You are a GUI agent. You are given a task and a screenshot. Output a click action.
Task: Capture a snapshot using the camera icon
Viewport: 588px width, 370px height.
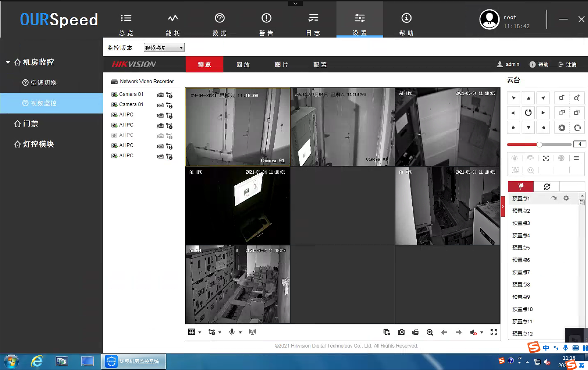click(x=401, y=332)
